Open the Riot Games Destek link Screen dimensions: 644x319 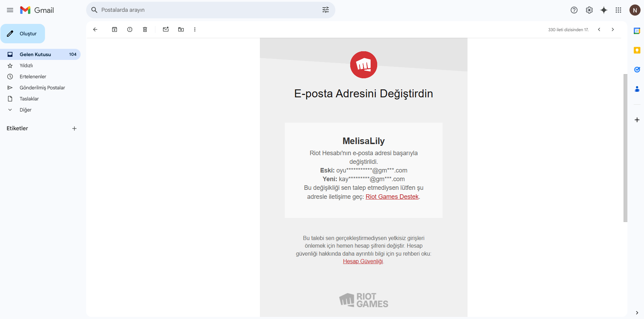[392, 197]
